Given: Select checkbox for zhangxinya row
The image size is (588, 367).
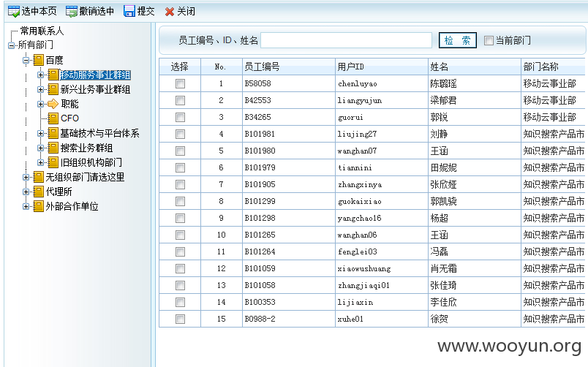Looking at the screenshot, I should click(181, 184).
